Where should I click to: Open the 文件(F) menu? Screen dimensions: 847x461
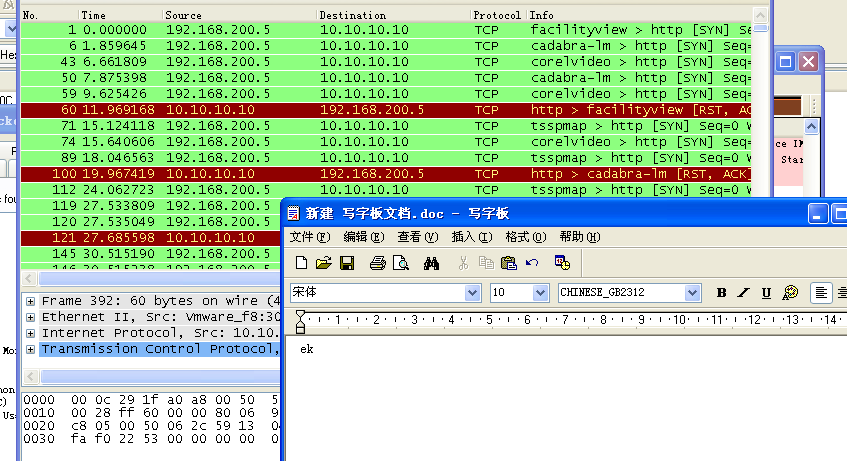(x=310, y=237)
